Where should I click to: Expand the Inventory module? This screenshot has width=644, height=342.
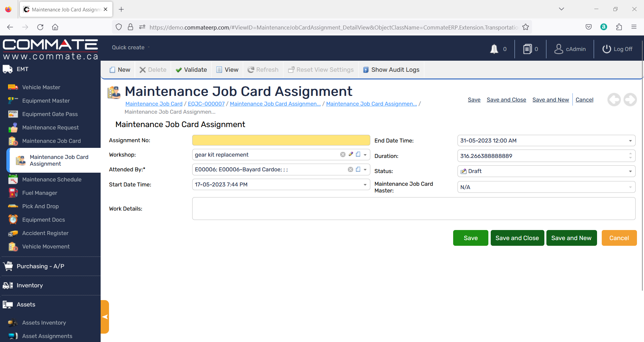pyautogui.click(x=30, y=285)
